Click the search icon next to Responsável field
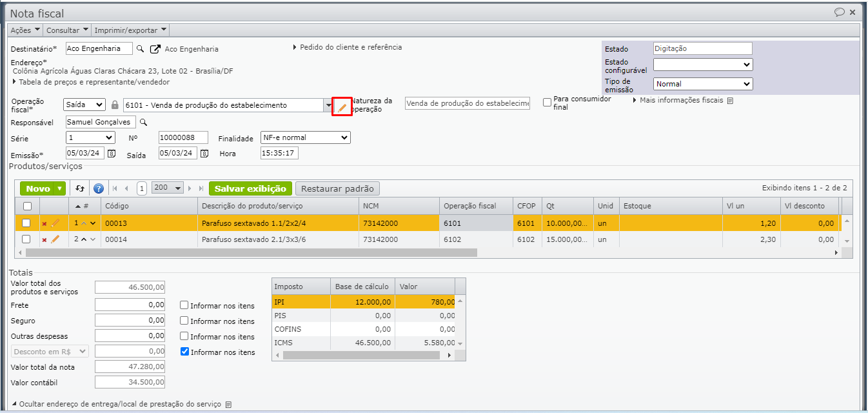Screen dimensions: 868x413 click(x=144, y=122)
